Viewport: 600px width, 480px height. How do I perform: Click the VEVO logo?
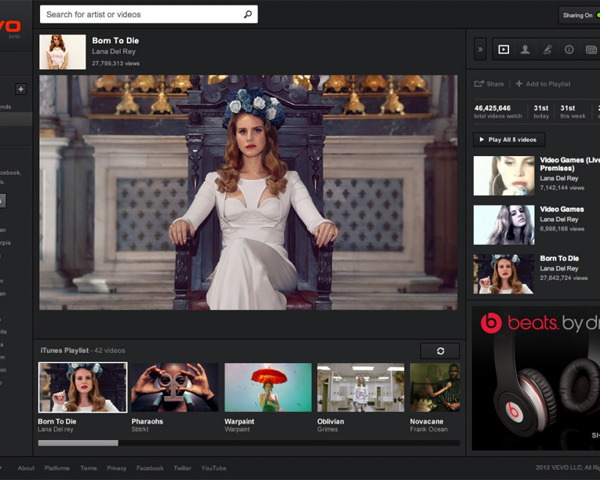click(x=10, y=27)
